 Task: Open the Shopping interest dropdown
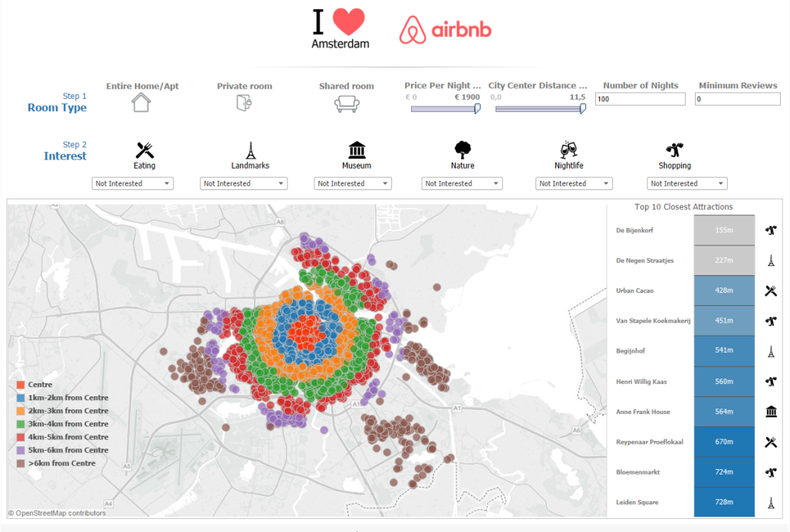pos(687,183)
